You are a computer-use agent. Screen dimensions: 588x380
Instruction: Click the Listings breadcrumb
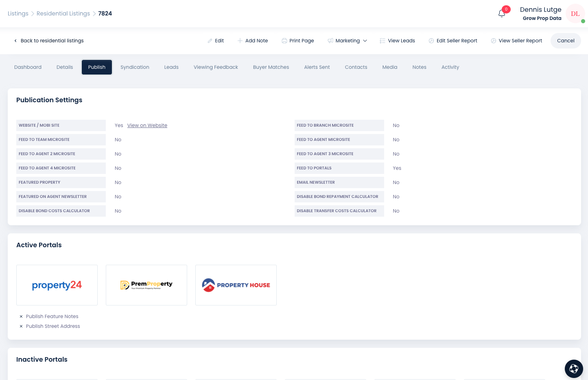click(18, 13)
